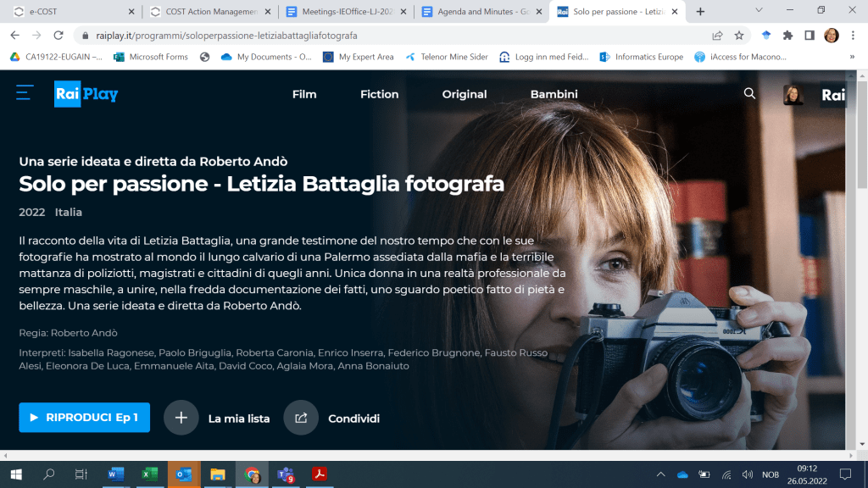Reload the page

58,36
